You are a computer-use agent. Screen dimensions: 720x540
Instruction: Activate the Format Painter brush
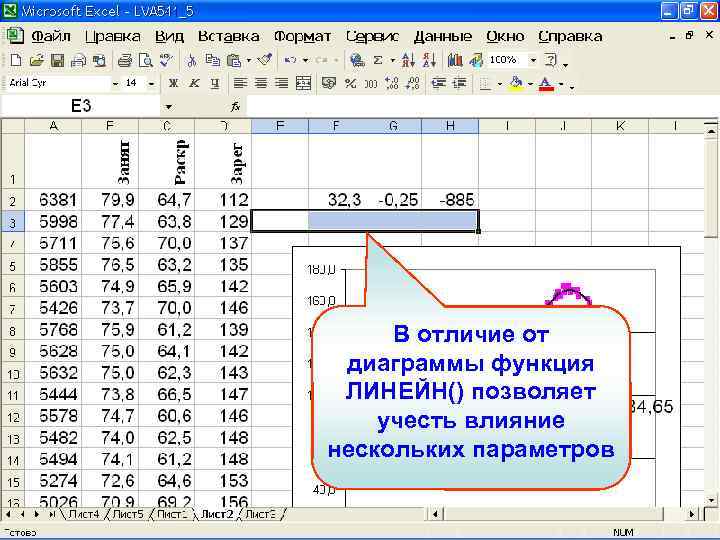(265, 60)
